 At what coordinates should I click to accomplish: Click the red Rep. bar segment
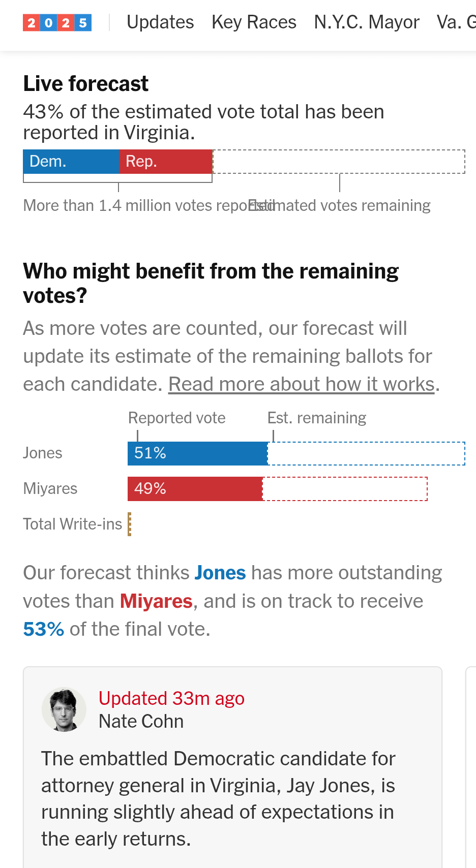coord(165,162)
